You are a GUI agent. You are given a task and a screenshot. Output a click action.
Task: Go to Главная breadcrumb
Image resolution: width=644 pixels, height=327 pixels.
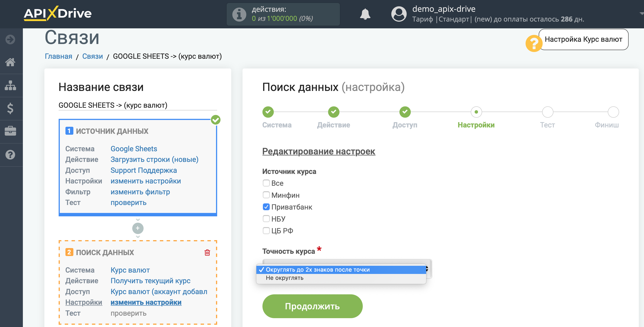click(x=58, y=56)
